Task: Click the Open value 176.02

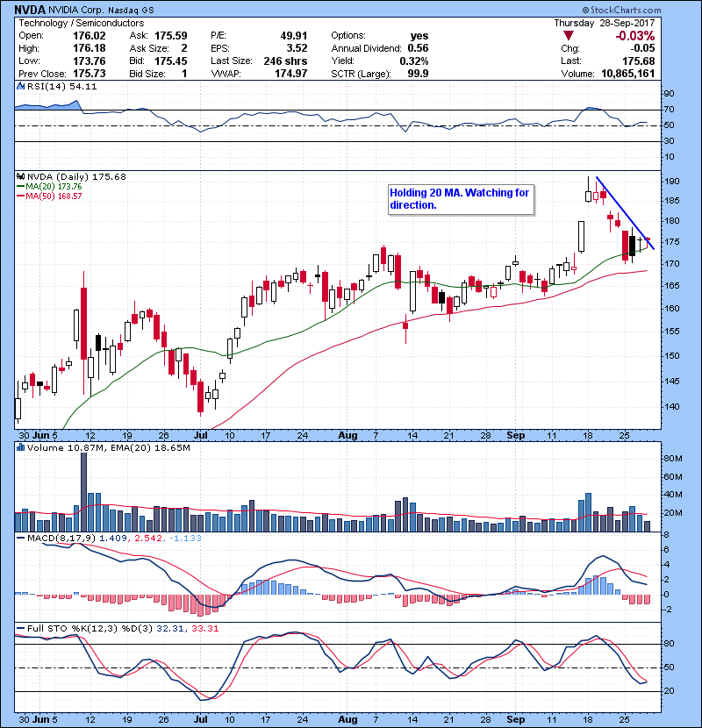Action: coord(90,36)
